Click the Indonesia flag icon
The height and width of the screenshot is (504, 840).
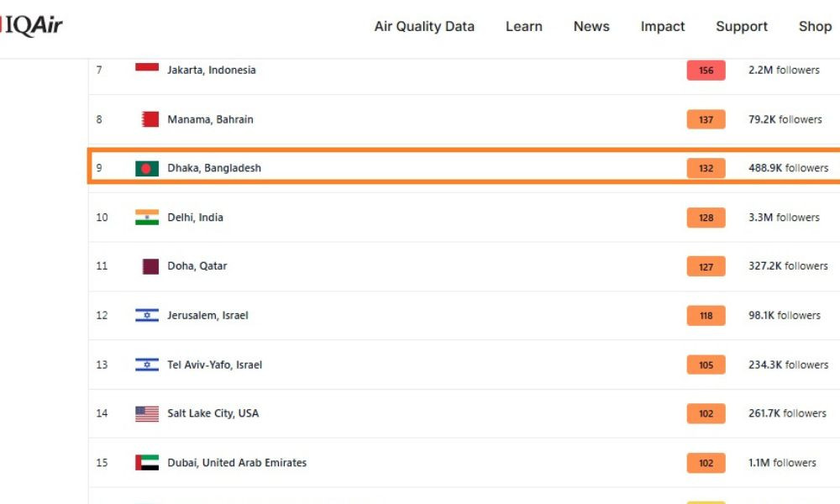(147, 67)
